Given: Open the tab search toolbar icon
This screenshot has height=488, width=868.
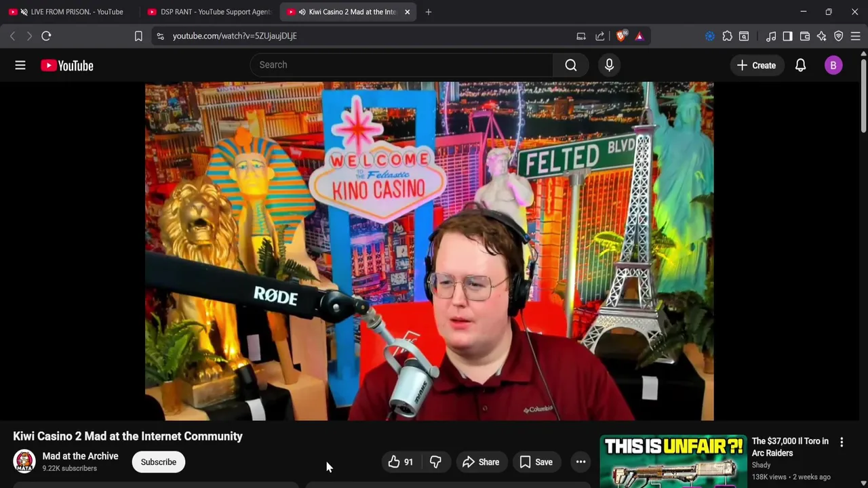Looking at the screenshot, I should 744,36.
